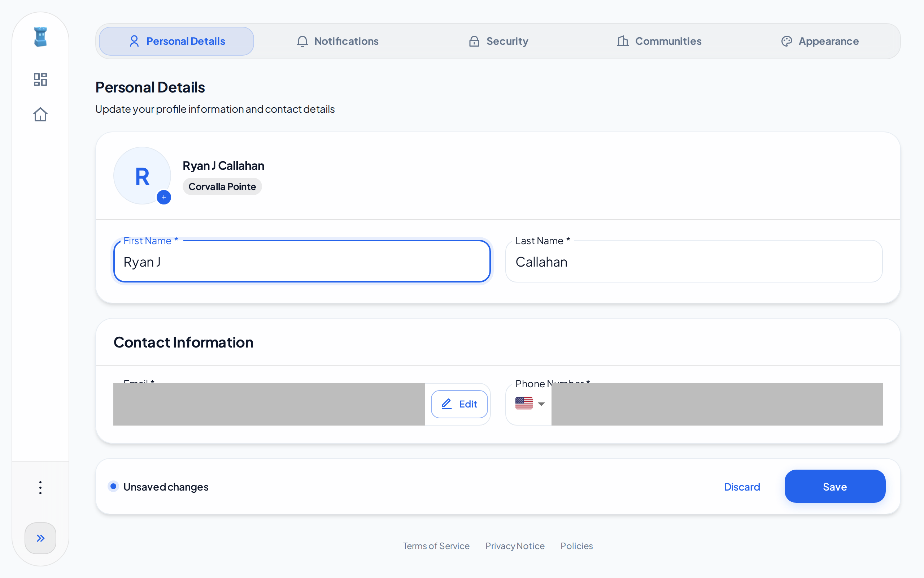Click the Unsaved changes status text
Viewport: 924px width, 578px height.
tap(166, 487)
